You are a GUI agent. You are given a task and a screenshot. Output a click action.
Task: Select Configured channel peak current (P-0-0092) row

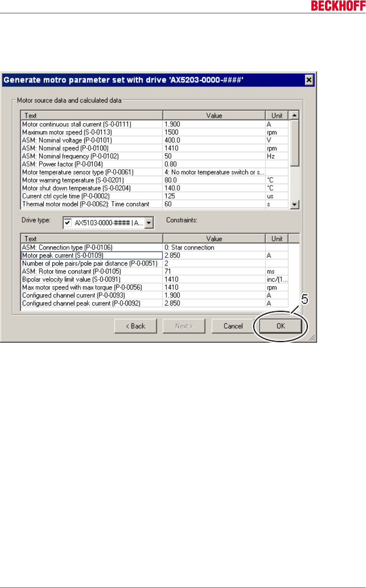pyautogui.click(x=155, y=303)
